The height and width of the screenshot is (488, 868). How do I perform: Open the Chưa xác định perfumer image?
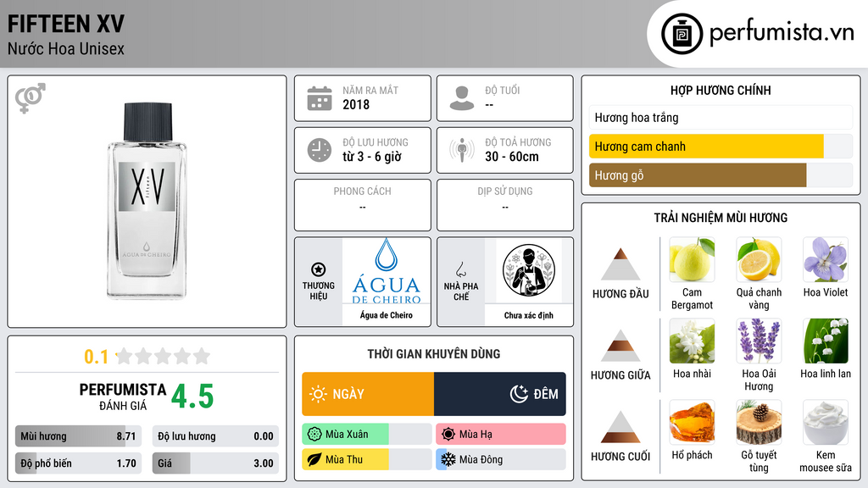529,271
